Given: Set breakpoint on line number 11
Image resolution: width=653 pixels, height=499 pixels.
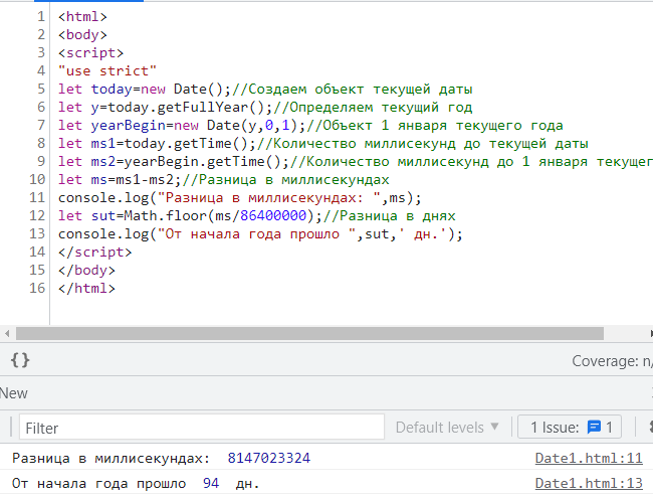Looking at the screenshot, I should (x=37, y=197).
